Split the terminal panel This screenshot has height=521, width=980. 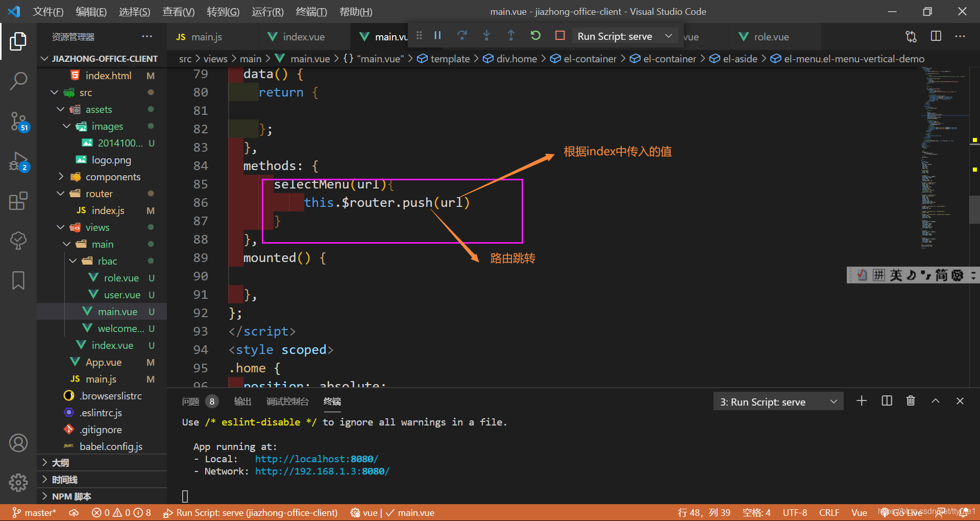887,401
